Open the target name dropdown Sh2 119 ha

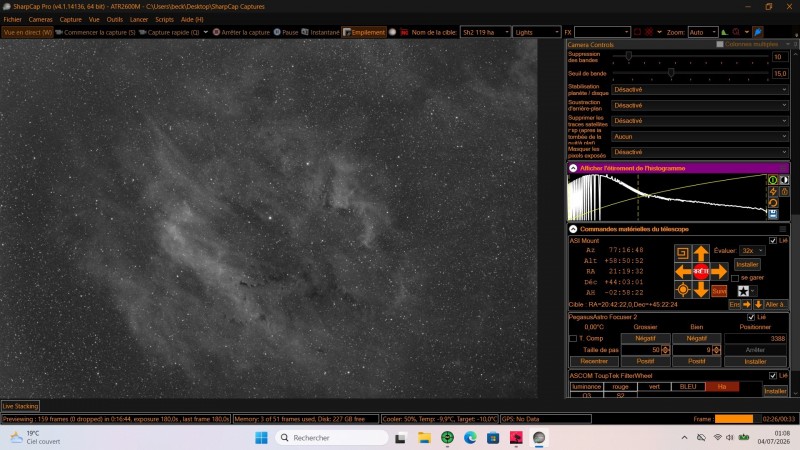pyautogui.click(x=485, y=32)
